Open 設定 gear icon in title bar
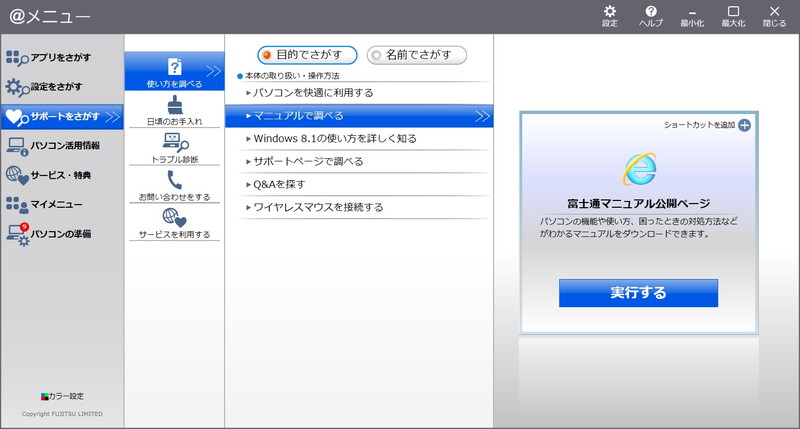The width and height of the screenshot is (800, 429). click(610, 12)
